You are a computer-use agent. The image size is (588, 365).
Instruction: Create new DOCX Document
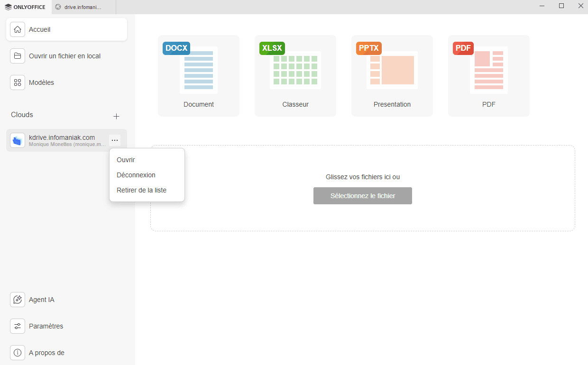(199, 75)
